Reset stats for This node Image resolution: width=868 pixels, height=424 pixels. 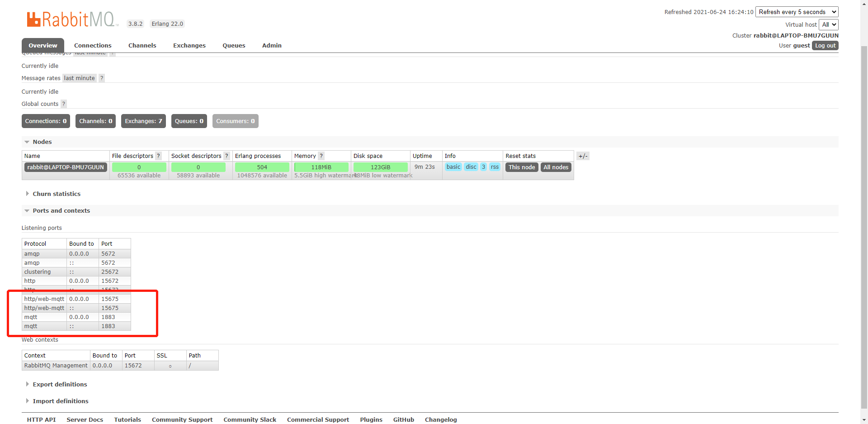[522, 167]
